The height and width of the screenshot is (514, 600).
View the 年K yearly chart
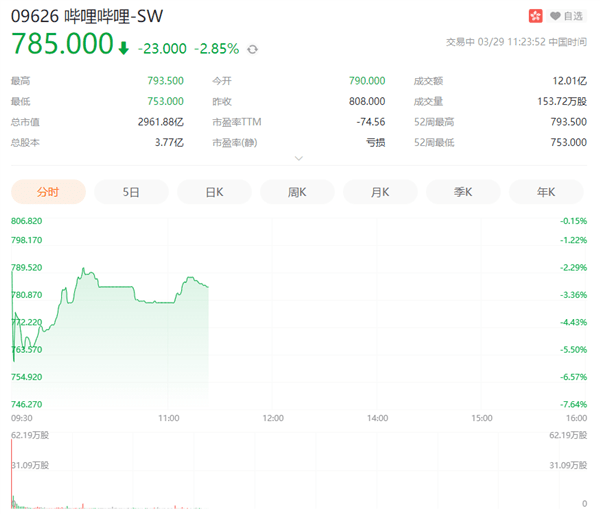[x=546, y=191]
